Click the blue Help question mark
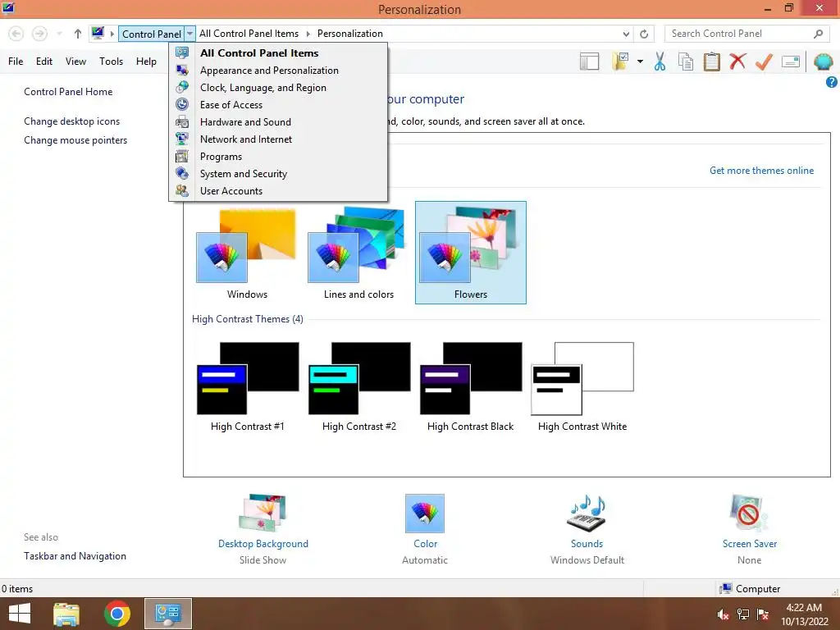Image resolution: width=840 pixels, height=630 pixels. (832, 82)
